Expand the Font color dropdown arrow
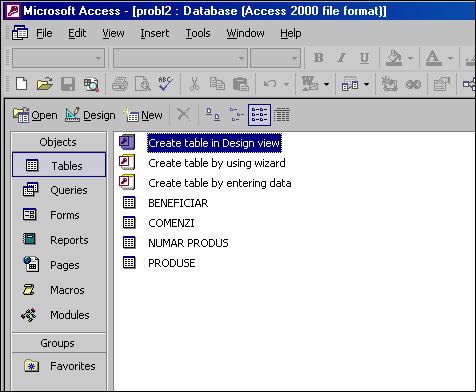 (450, 58)
